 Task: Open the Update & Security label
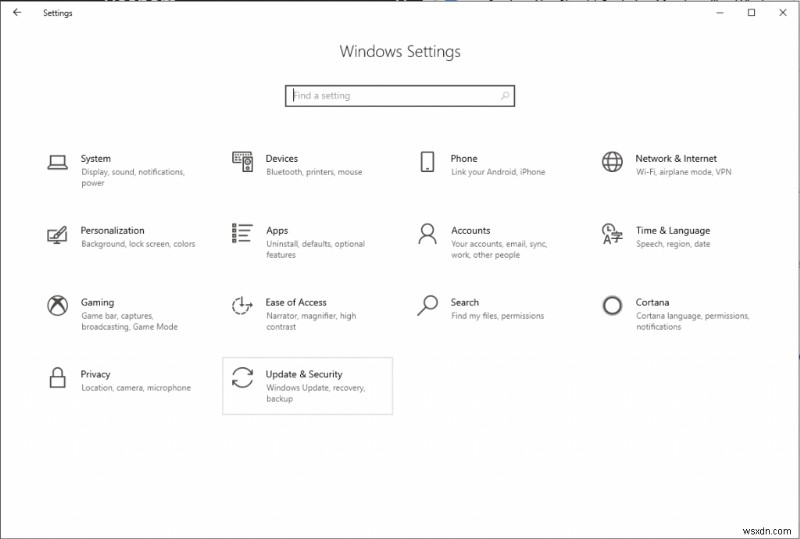(304, 374)
